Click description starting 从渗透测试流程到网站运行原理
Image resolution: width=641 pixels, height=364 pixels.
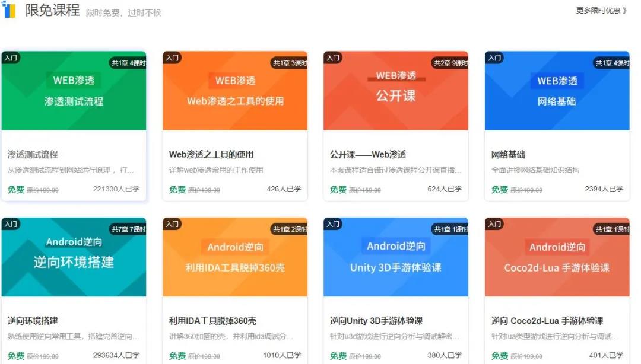pos(70,170)
